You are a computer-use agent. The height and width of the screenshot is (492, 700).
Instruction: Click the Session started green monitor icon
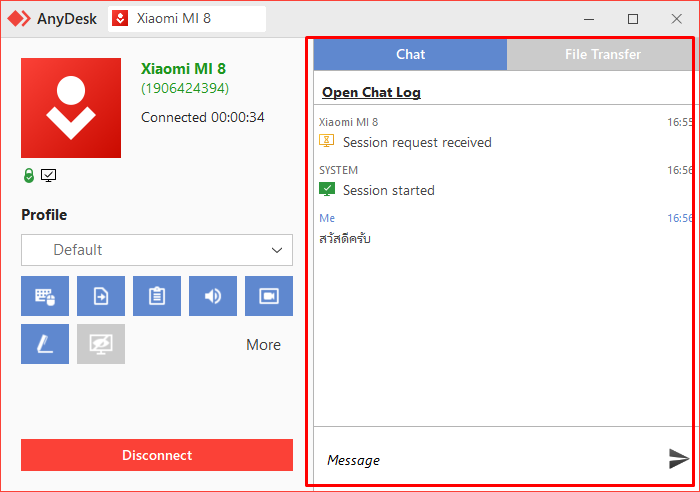(x=327, y=189)
